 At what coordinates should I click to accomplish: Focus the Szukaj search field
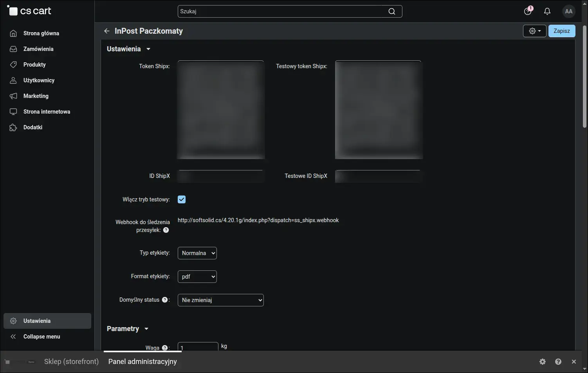pyautogui.click(x=290, y=11)
